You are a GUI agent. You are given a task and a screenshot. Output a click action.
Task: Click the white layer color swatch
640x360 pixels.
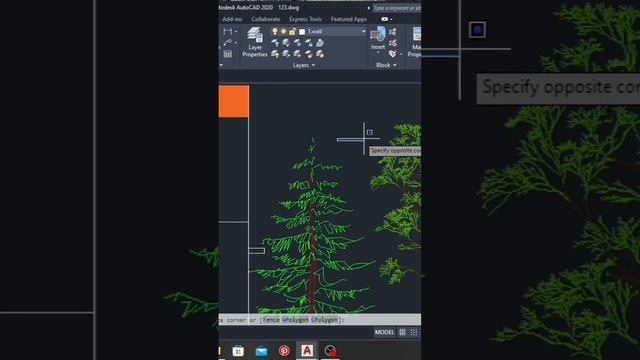[x=302, y=31]
